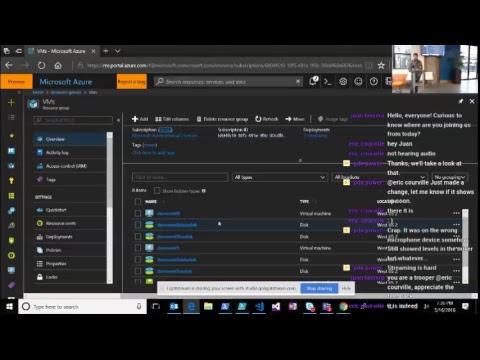Pin the VMs blade with the pin icon
Screen dimensions: 480x360
(x=461, y=101)
